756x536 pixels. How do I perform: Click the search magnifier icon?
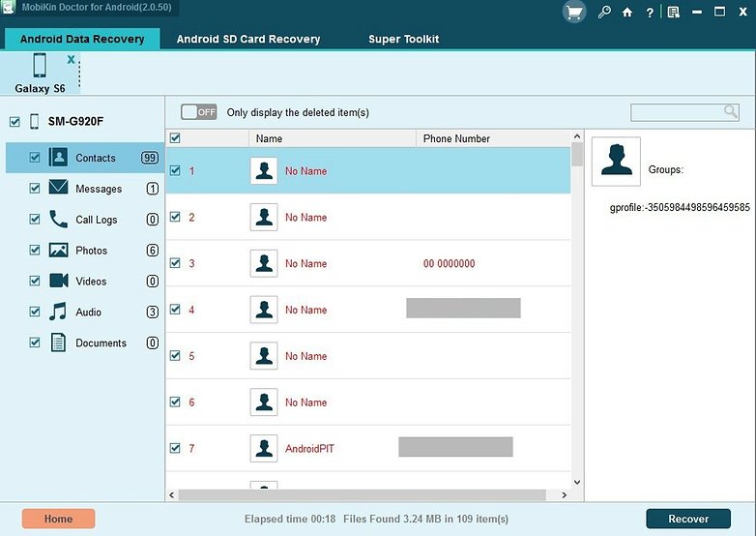[x=731, y=112]
